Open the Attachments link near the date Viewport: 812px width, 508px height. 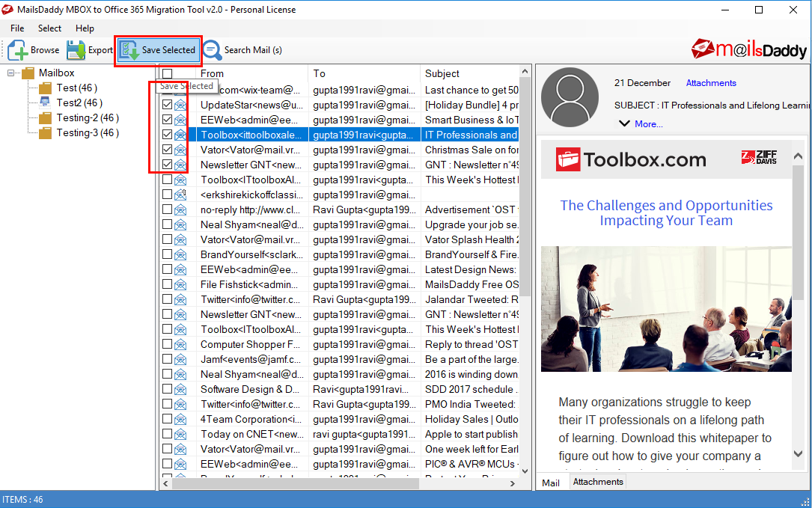pyautogui.click(x=711, y=83)
